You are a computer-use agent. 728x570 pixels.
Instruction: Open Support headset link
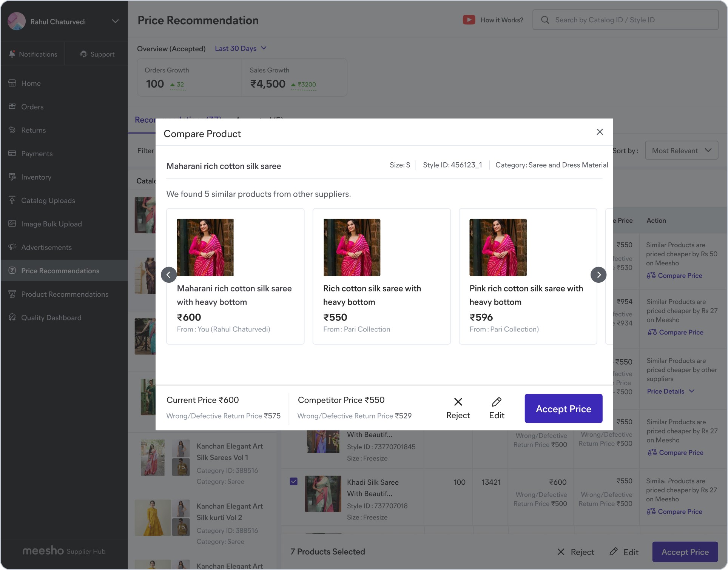(97, 54)
